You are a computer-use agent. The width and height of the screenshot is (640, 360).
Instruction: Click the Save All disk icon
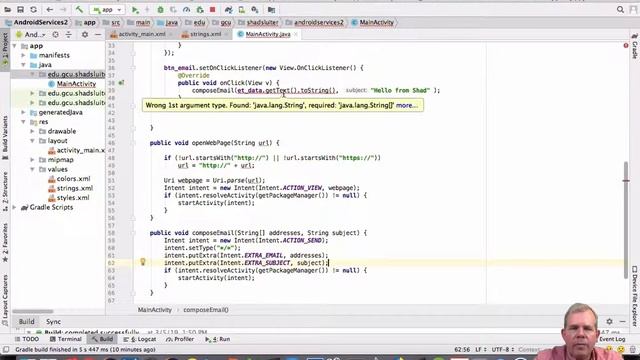click(x=20, y=9)
